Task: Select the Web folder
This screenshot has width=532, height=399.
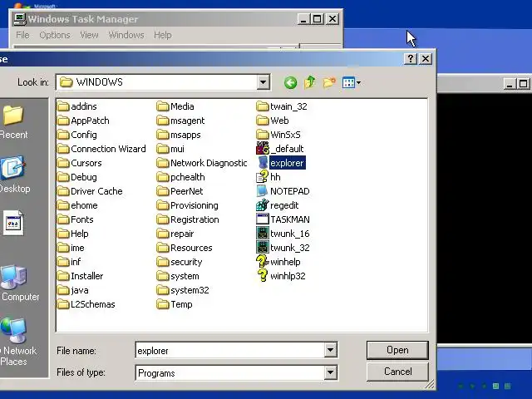Action: click(273, 121)
